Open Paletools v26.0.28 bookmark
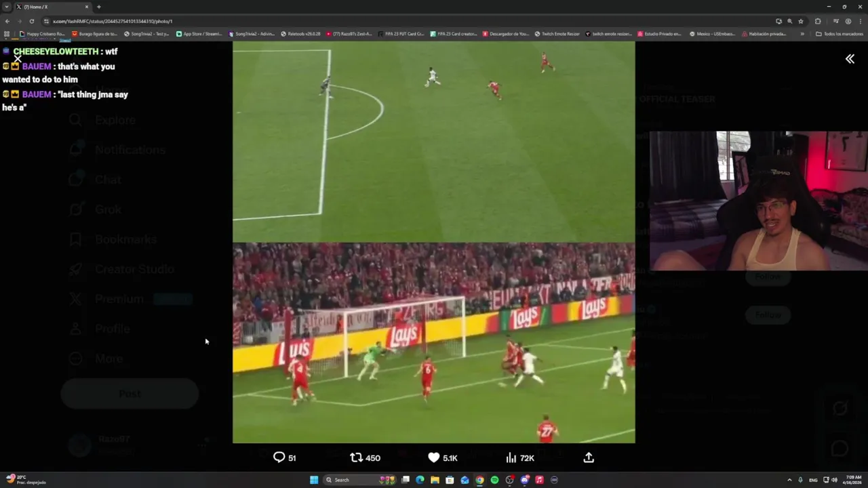The width and height of the screenshot is (868, 488). pos(300,34)
